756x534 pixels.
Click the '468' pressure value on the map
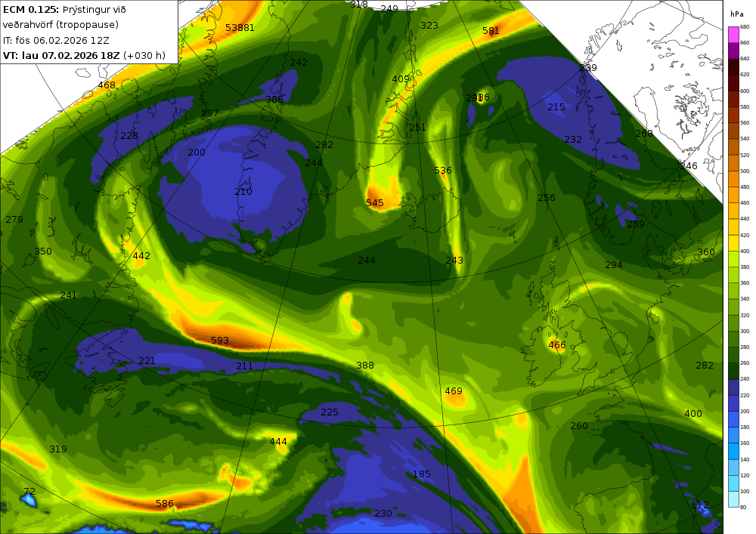107,85
